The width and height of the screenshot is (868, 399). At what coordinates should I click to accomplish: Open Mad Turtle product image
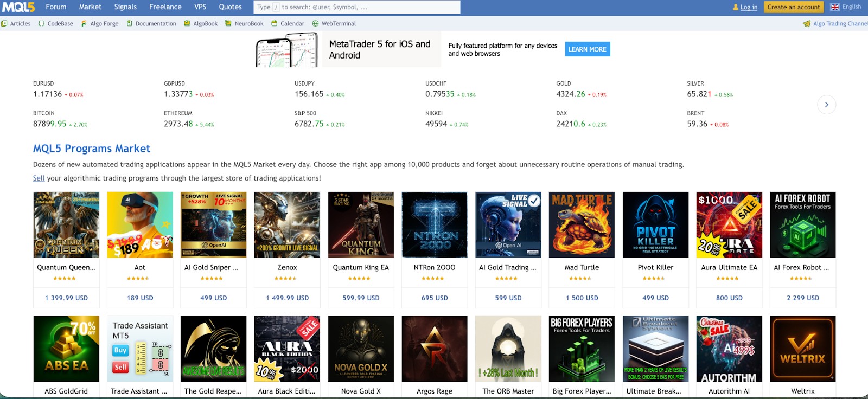click(x=582, y=224)
